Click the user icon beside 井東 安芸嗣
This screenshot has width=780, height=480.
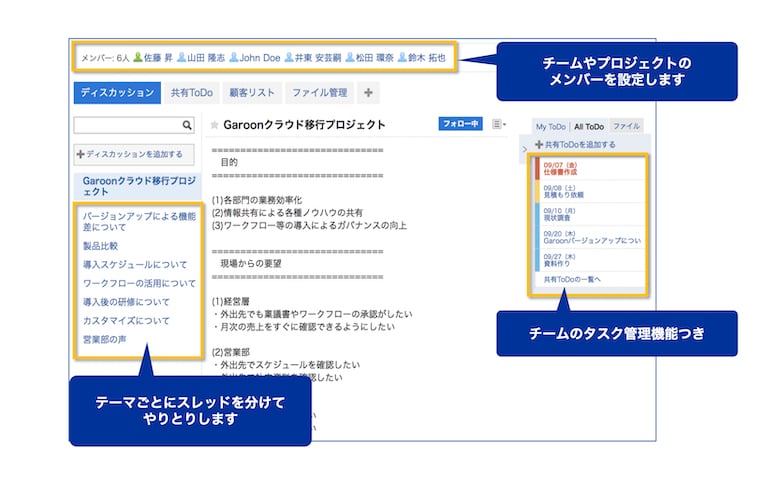point(289,58)
